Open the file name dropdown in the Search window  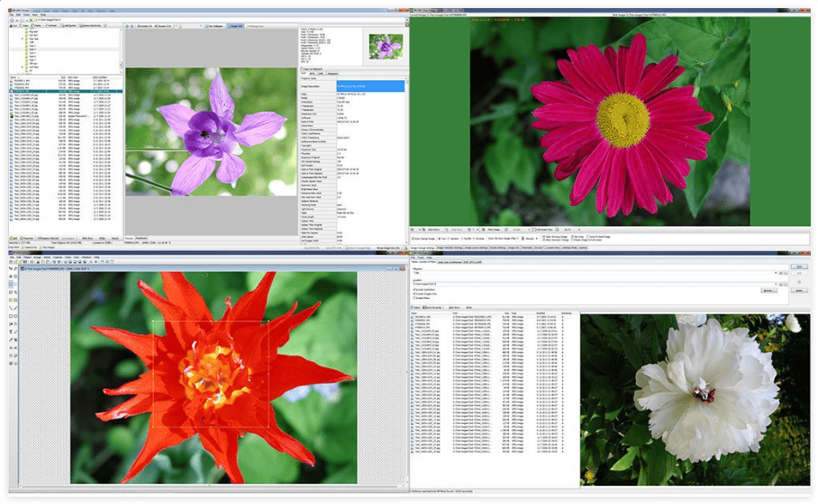tap(776, 273)
